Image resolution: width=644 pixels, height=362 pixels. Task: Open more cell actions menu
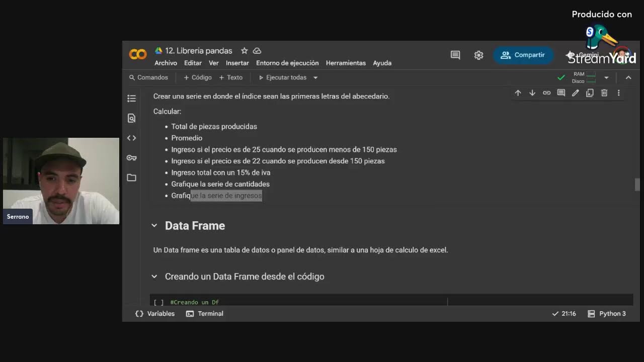click(619, 93)
